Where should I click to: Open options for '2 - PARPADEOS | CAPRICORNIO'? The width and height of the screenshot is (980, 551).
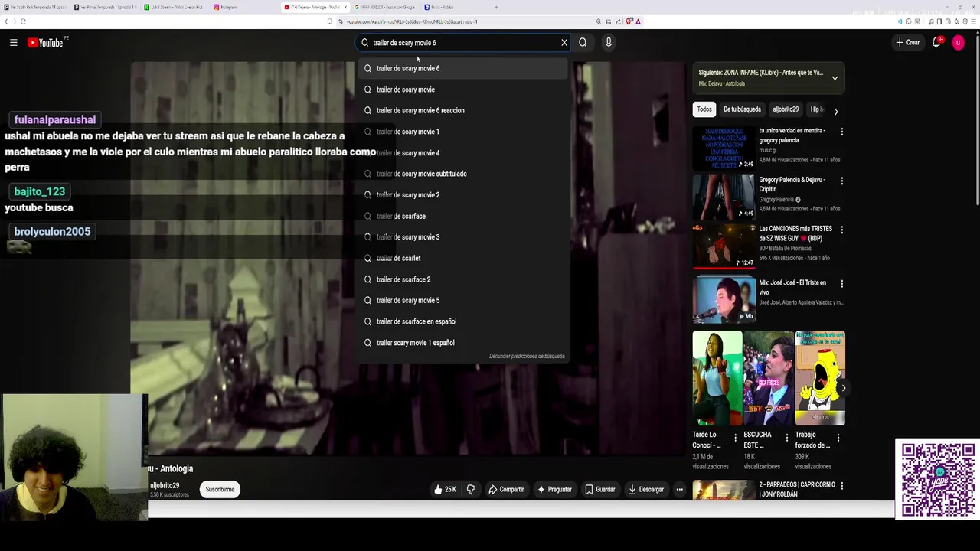tap(841, 486)
